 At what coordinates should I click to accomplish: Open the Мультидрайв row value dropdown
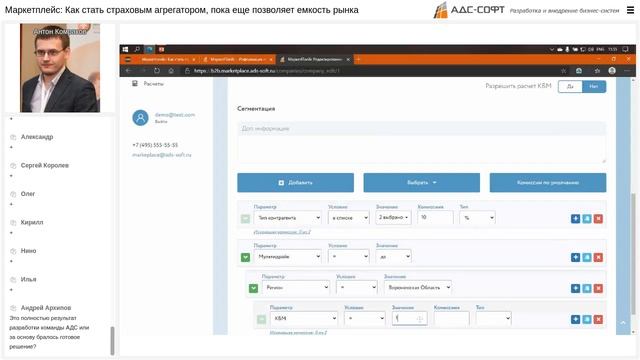(x=393, y=257)
